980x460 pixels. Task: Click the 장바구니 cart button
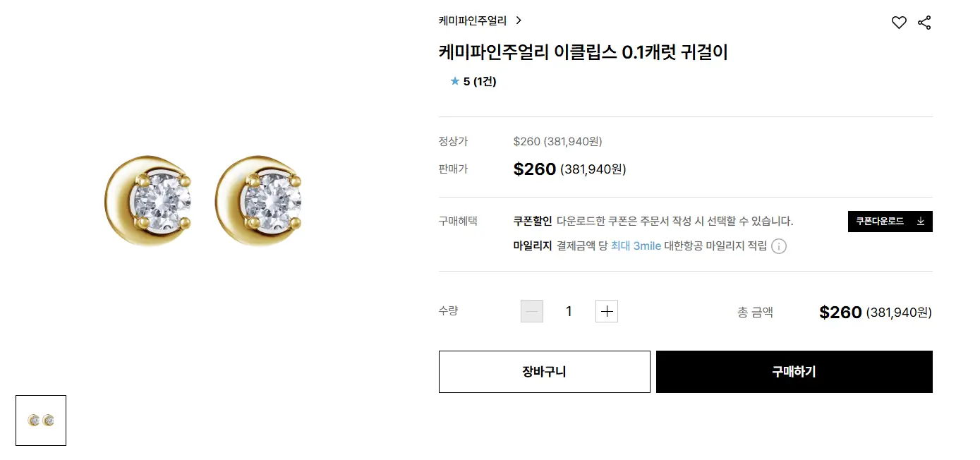pos(544,372)
